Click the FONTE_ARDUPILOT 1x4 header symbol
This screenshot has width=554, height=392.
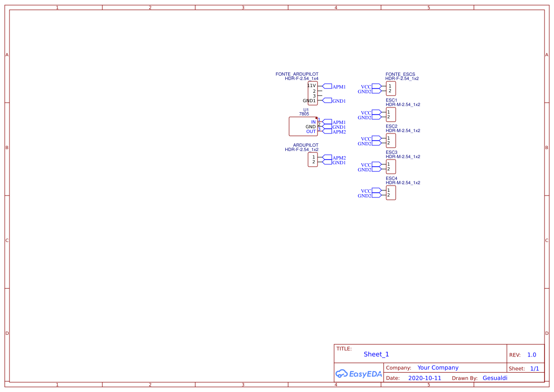(x=312, y=93)
